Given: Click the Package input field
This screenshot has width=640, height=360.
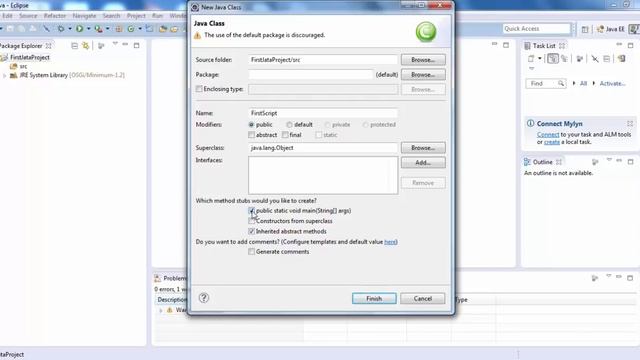Looking at the screenshot, I should 311,75.
